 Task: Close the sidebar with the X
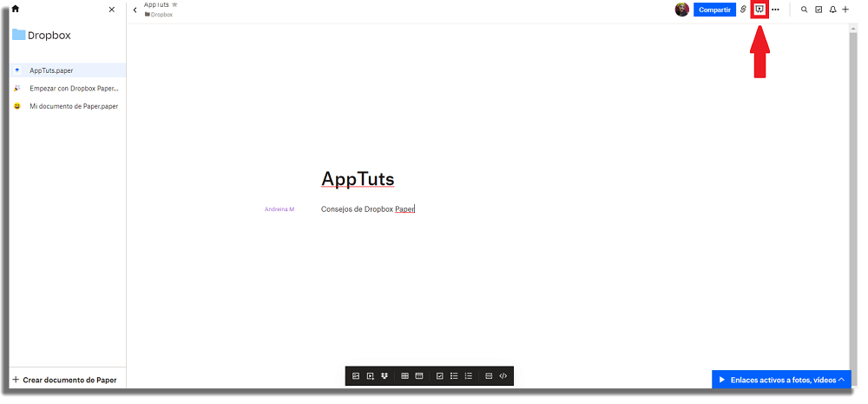(x=112, y=10)
